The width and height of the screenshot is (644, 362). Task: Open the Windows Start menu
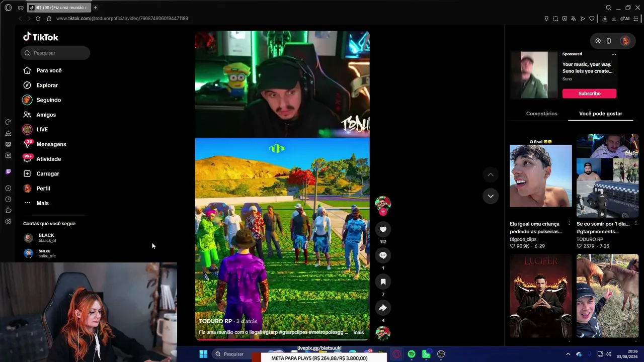pyautogui.click(x=203, y=354)
